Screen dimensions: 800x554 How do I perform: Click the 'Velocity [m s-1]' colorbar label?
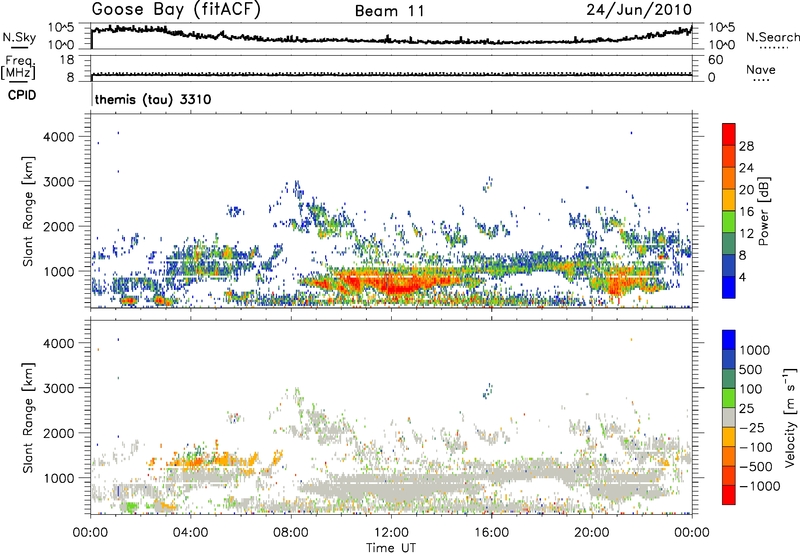pos(789,417)
